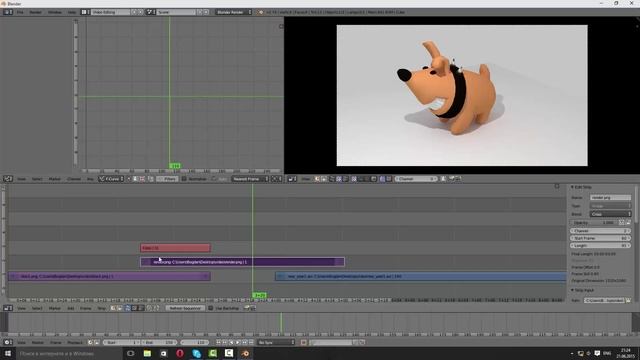Open the File menu in Blender
This screenshot has height=360, width=640.
point(20,12)
